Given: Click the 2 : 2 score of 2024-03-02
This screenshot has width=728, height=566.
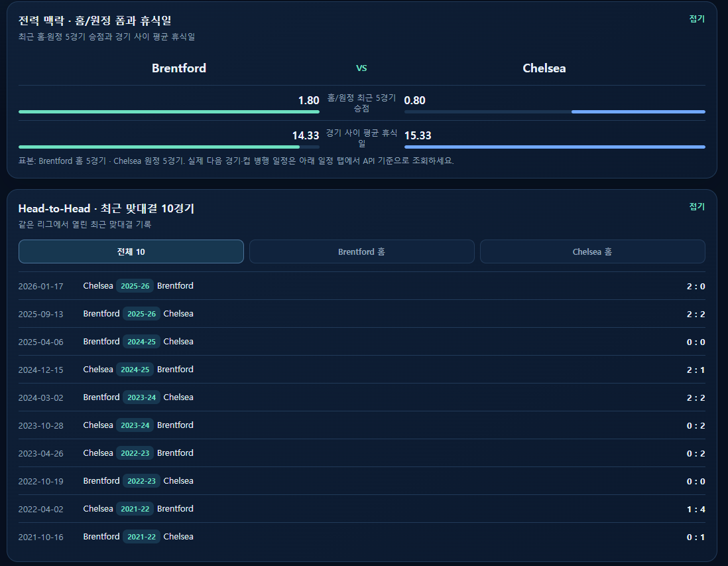Looking at the screenshot, I should tap(696, 397).
